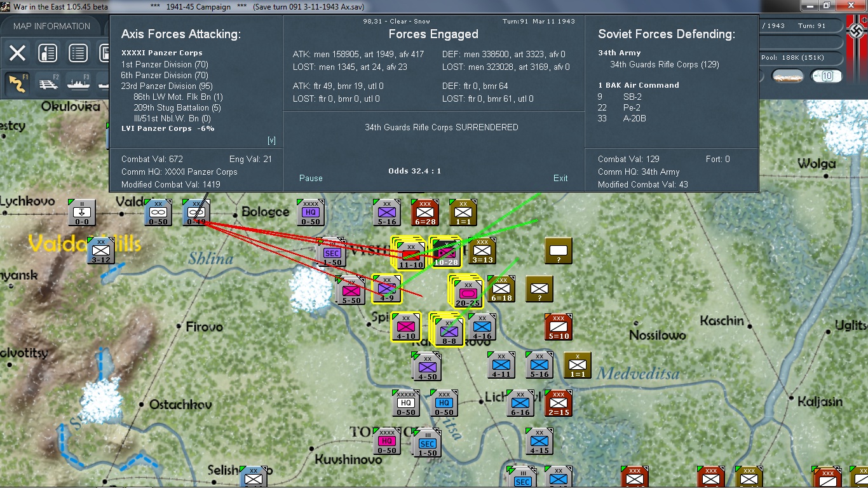Close the map information panel with X icon
The image size is (868, 488).
click(17, 53)
